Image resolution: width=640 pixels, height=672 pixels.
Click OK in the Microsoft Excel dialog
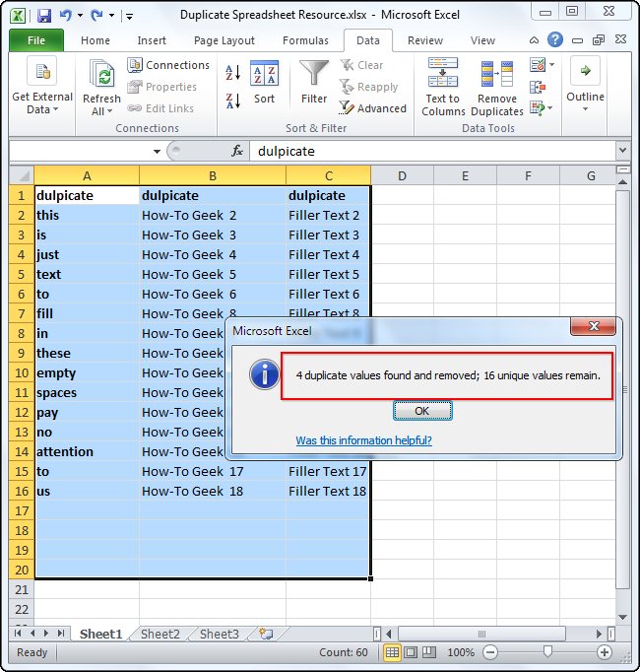(422, 411)
